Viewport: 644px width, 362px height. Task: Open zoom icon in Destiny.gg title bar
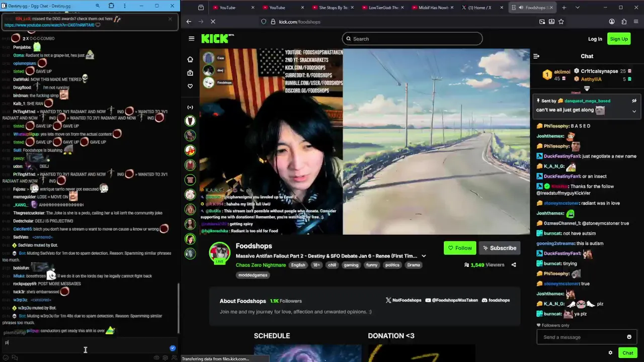tap(98, 6)
